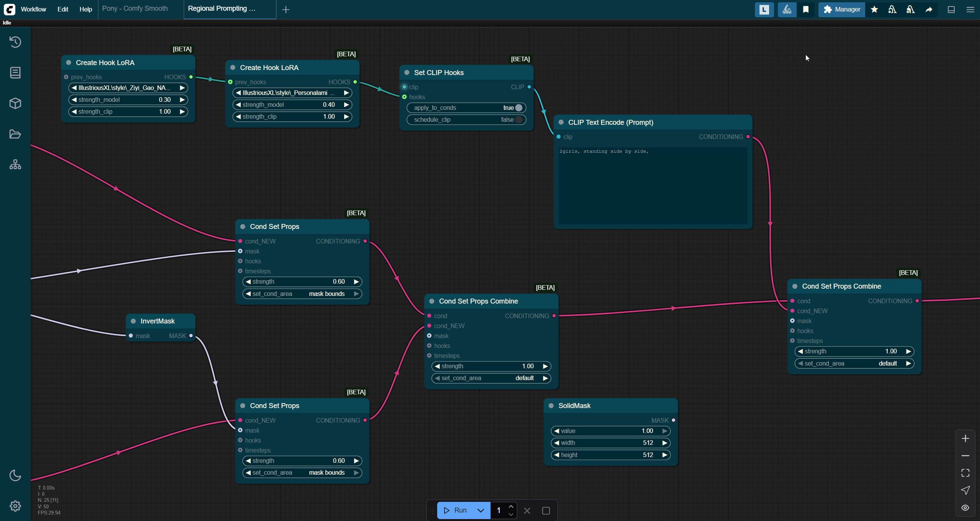Click the bookmark icon in top toolbar
Screen dimensions: 980x521
806,10
